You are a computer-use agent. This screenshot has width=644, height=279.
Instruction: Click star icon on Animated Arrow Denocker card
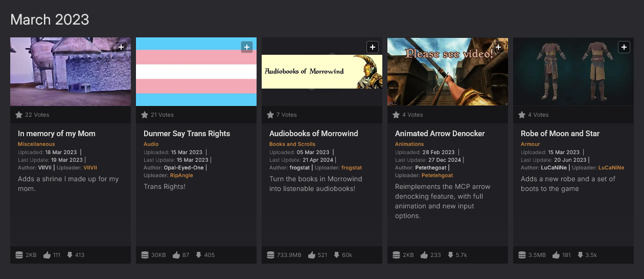[396, 115]
